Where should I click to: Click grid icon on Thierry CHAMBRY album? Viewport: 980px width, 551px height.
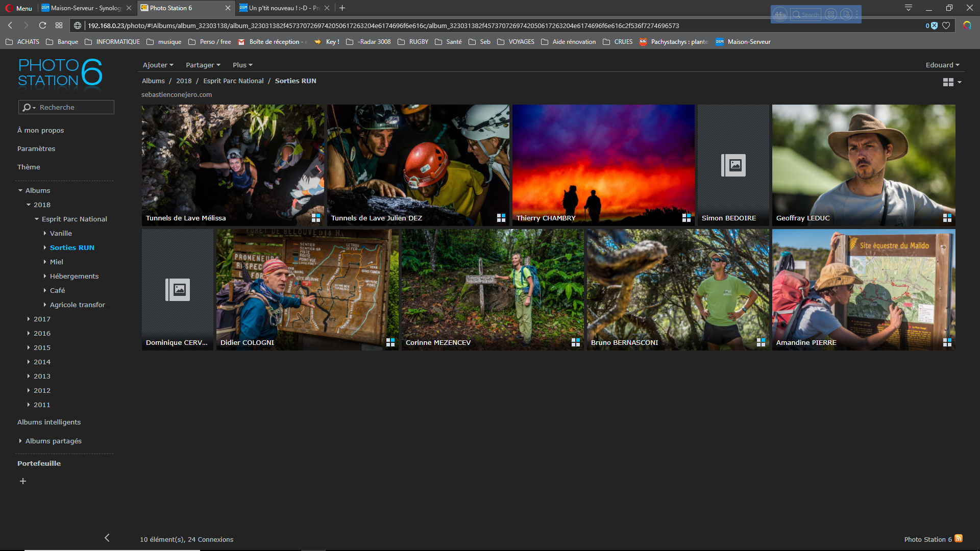tap(687, 218)
